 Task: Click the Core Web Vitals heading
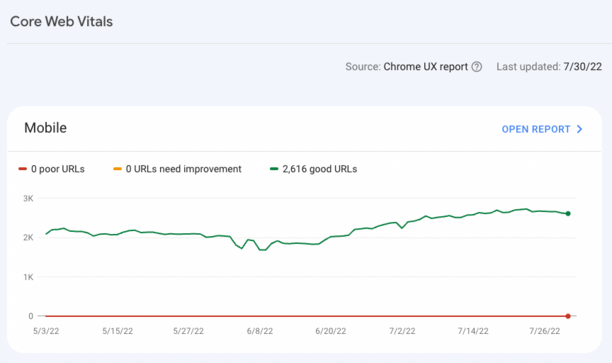pos(61,21)
